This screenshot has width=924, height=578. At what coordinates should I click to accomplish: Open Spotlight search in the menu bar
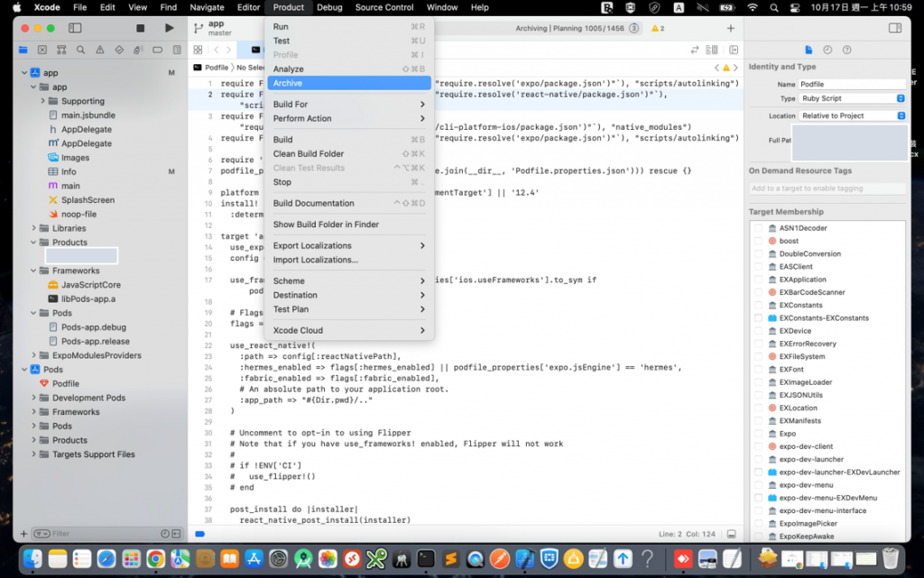point(773,7)
